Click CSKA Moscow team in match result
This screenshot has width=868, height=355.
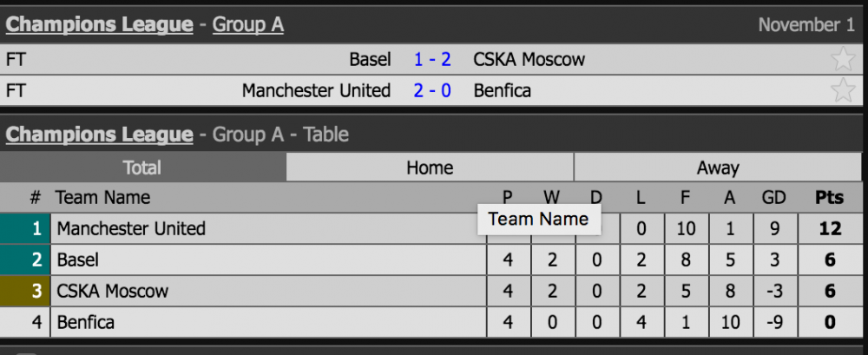529,60
